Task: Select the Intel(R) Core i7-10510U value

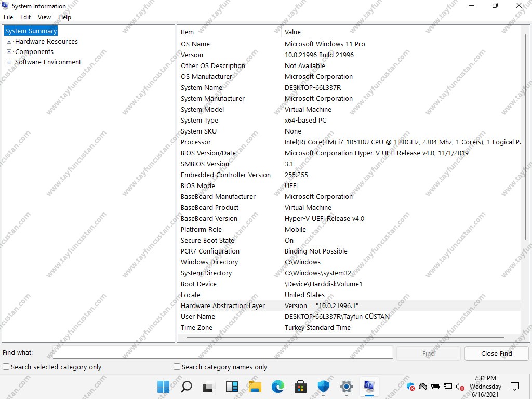Action: click(x=403, y=142)
